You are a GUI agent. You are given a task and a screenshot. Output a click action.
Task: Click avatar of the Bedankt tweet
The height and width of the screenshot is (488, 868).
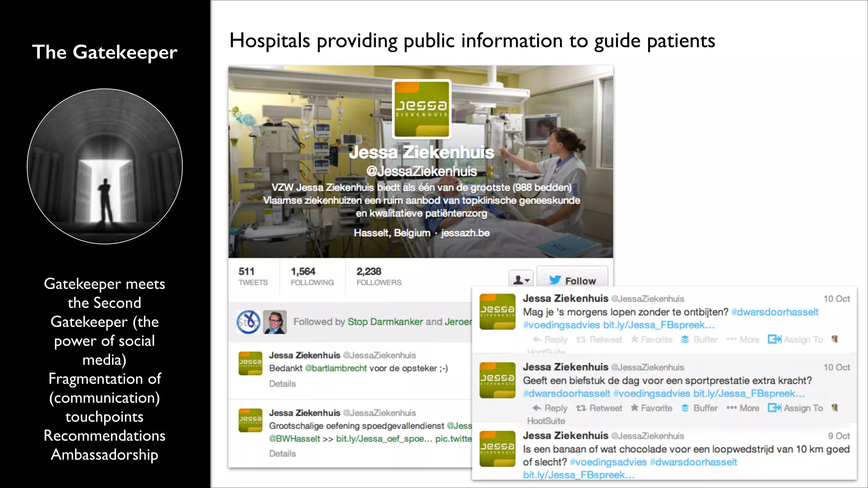click(250, 363)
